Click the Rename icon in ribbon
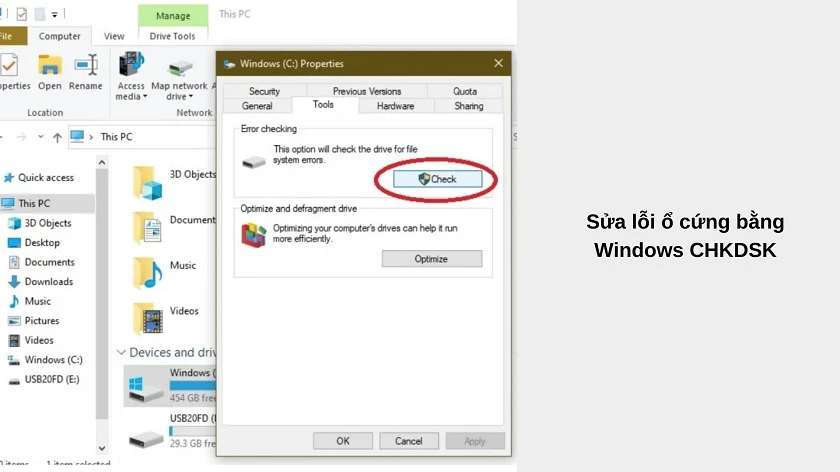 click(x=86, y=65)
